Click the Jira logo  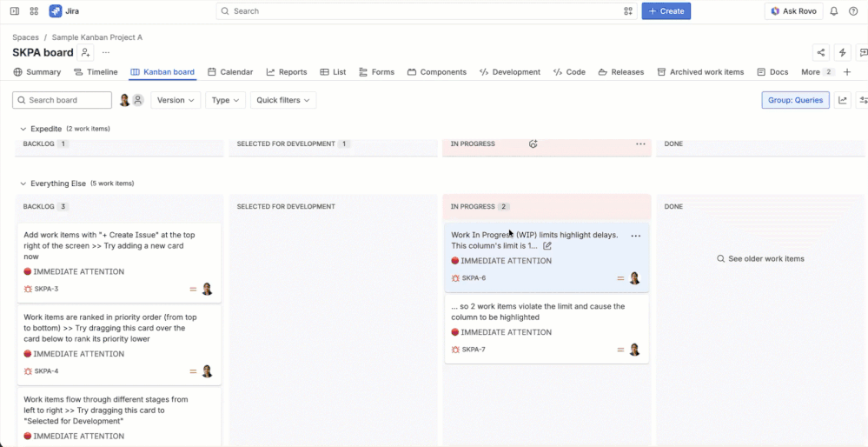point(63,11)
